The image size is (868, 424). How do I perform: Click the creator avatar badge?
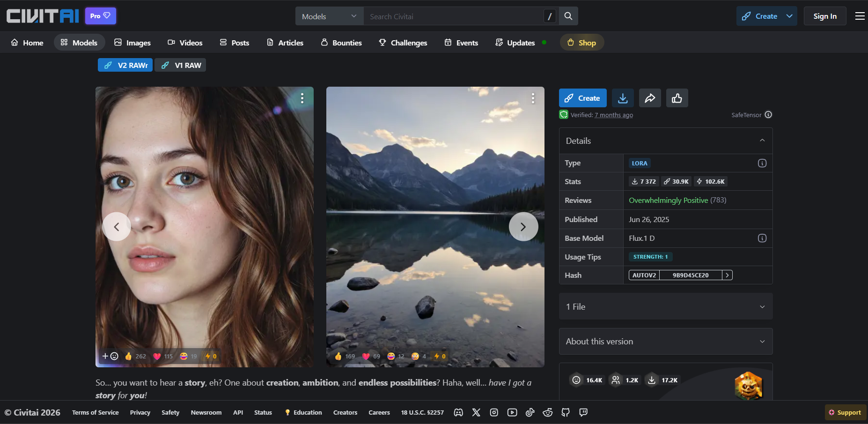748,386
